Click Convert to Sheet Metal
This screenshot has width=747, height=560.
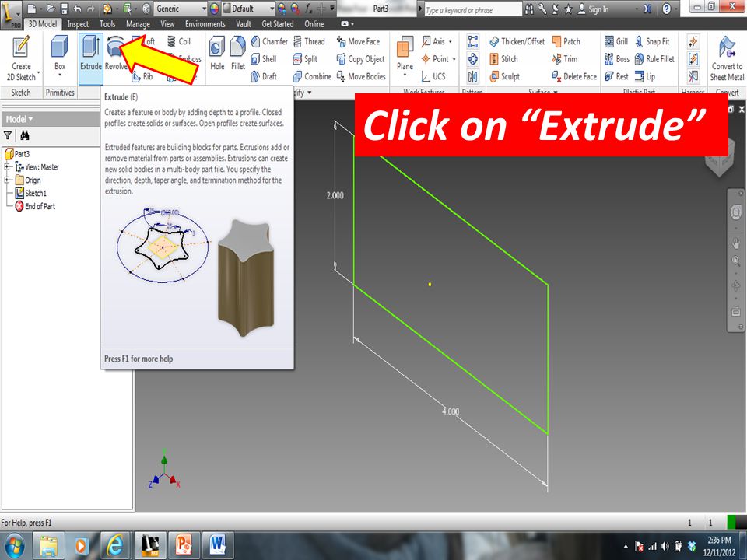(727, 58)
